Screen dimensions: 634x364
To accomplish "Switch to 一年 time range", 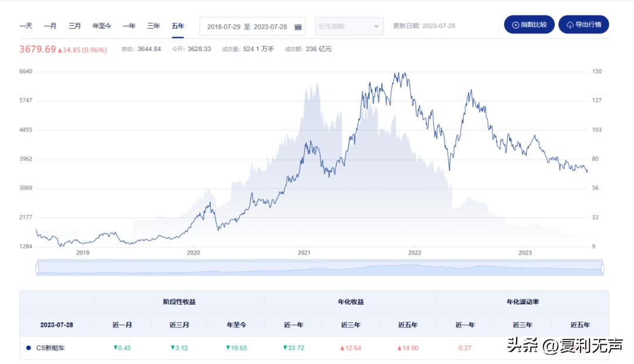I will [129, 26].
